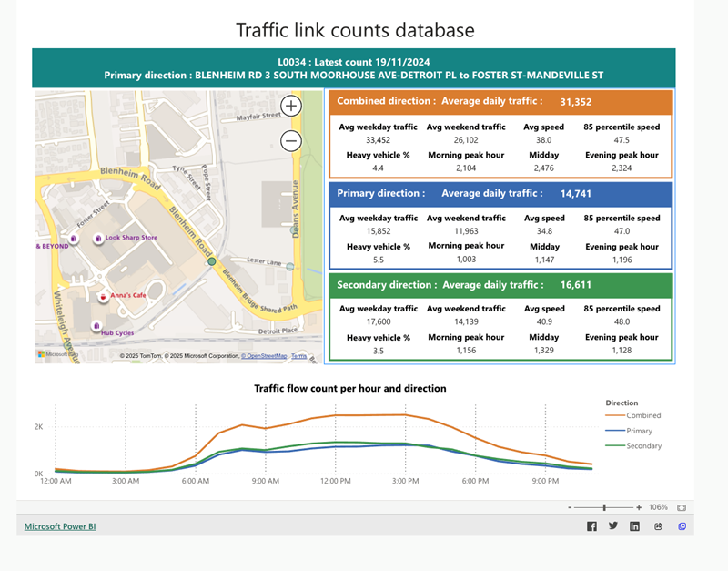Viewport: 728px width, 571px height.
Task: Select the Look Sharp Store map pin
Action: pos(98,239)
